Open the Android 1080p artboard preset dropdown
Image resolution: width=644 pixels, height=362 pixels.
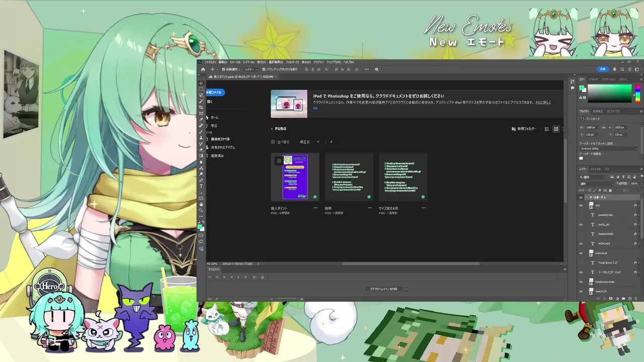(x=608, y=148)
